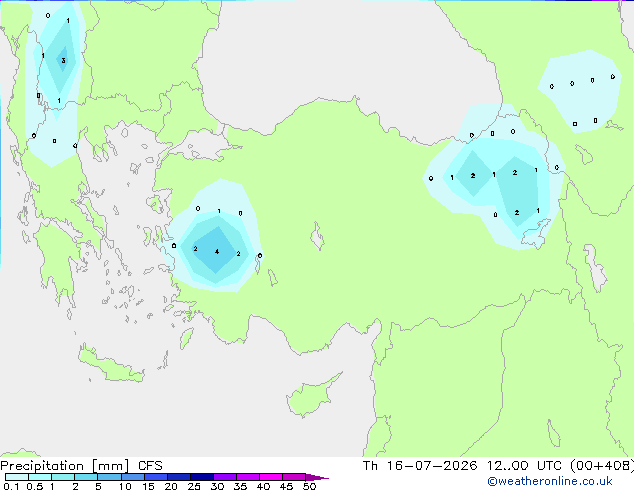Select the 40–45 mm magenta legend swatch

pyautogui.click(x=271, y=477)
